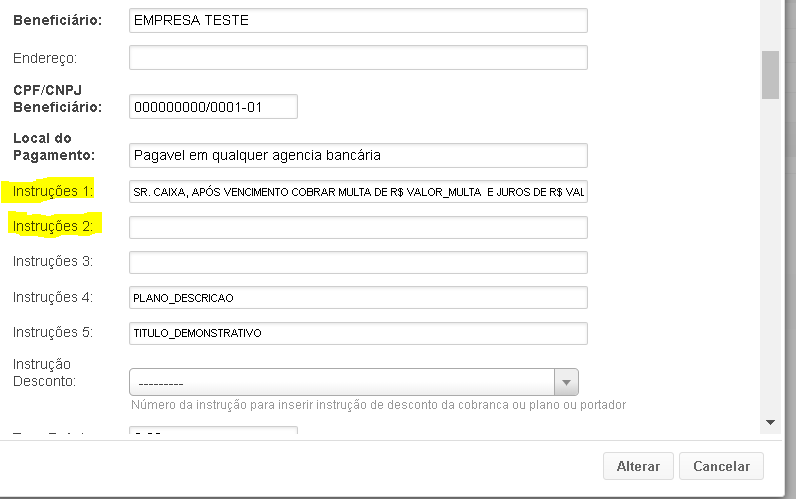Click the highlighted Instruções 1 label
The image size is (796, 499).
tap(53, 191)
